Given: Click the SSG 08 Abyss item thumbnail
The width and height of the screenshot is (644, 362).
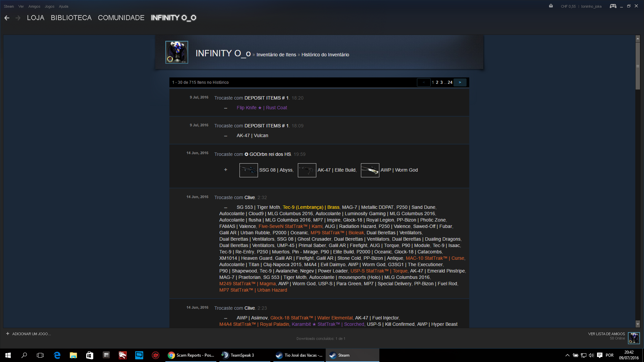Looking at the screenshot, I should pyautogui.click(x=249, y=170).
